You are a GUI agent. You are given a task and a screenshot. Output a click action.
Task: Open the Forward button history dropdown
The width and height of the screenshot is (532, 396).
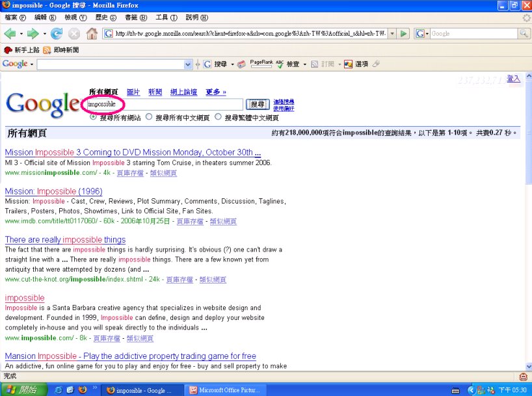click(44, 34)
